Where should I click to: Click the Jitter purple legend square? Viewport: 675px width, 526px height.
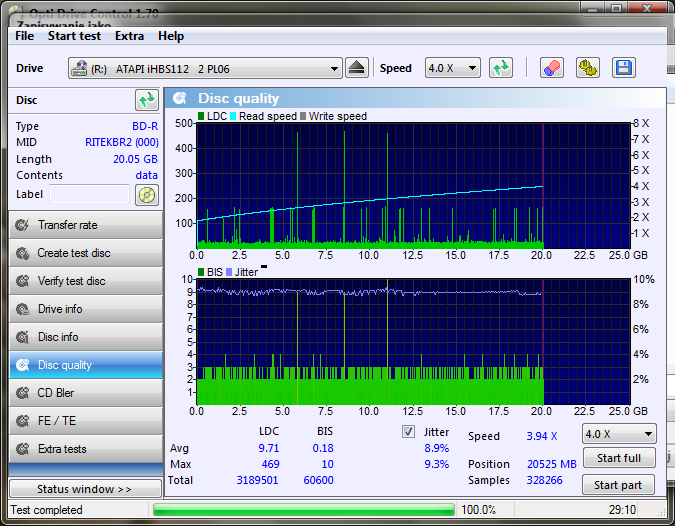pos(229,272)
